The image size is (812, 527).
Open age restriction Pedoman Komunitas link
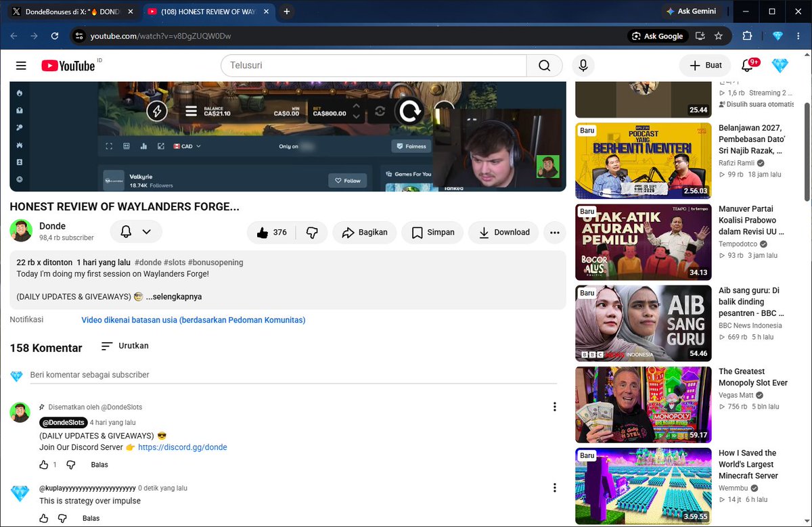click(x=194, y=320)
